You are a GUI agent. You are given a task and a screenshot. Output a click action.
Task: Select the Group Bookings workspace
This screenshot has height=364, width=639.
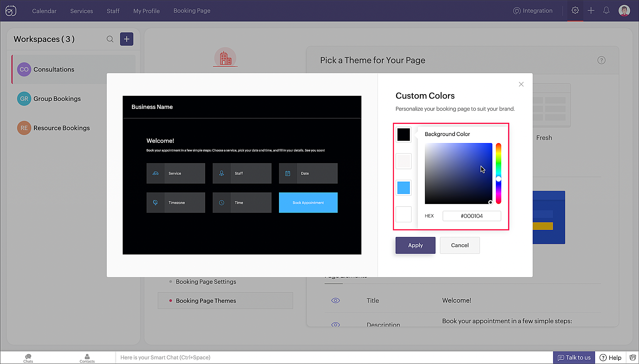pyautogui.click(x=57, y=99)
